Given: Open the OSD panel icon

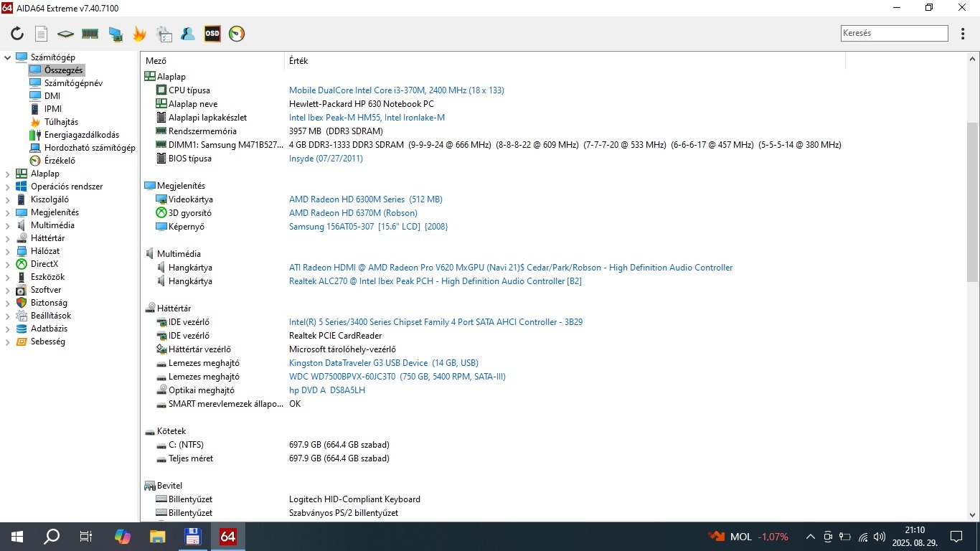Looking at the screenshot, I should point(212,34).
